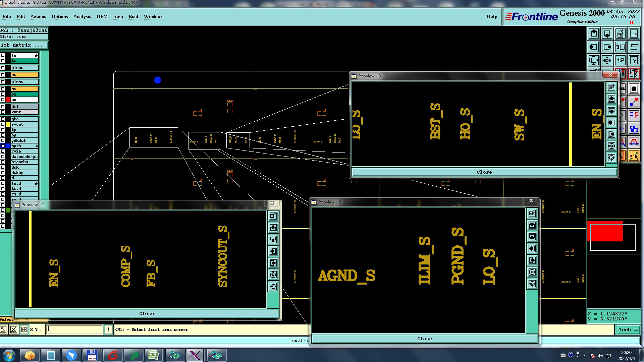The width and height of the screenshot is (644, 362).
Task: Open the Rout menu
Action: click(133, 16)
